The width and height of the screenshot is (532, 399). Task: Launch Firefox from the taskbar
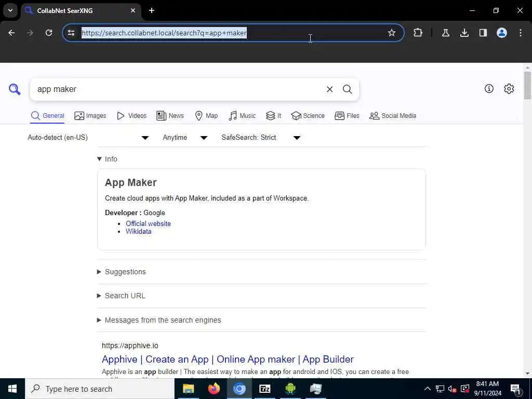214,389
